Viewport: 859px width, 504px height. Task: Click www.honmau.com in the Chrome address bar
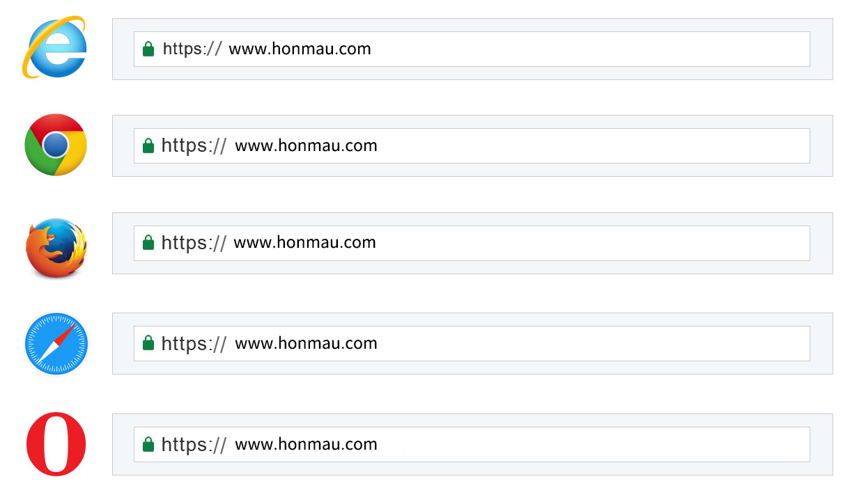(306, 145)
